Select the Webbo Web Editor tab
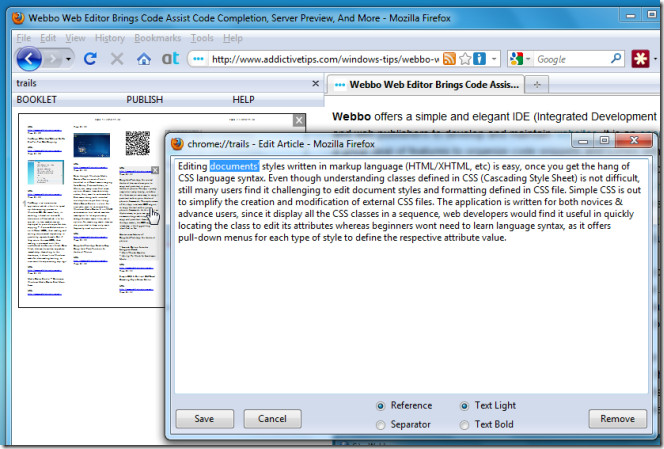Viewport: 664px width, 449px height. click(426, 85)
